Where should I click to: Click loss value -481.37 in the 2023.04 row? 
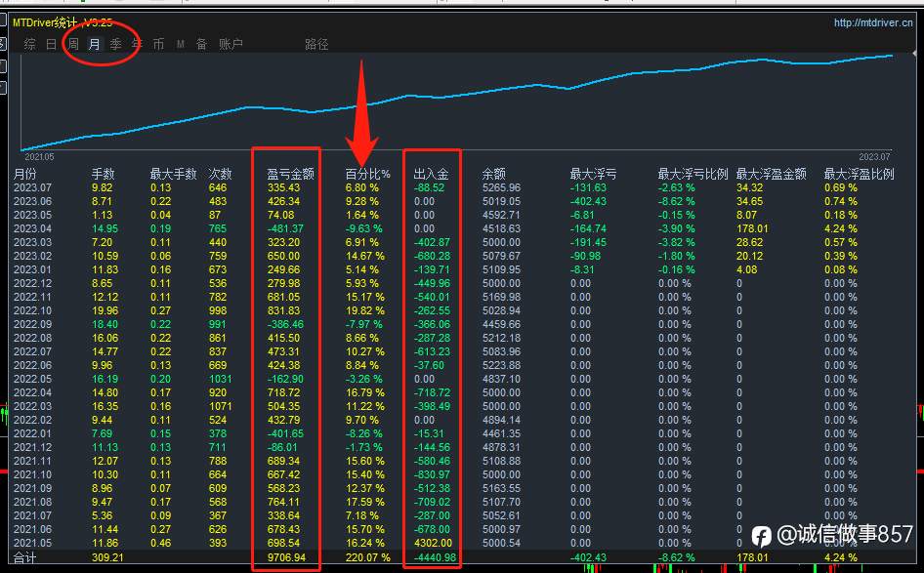click(286, 229)
